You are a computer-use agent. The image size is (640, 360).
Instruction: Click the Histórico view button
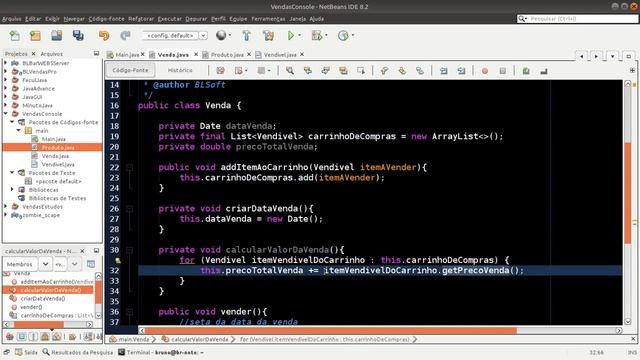pyautogui.click(x=180, y=70)
